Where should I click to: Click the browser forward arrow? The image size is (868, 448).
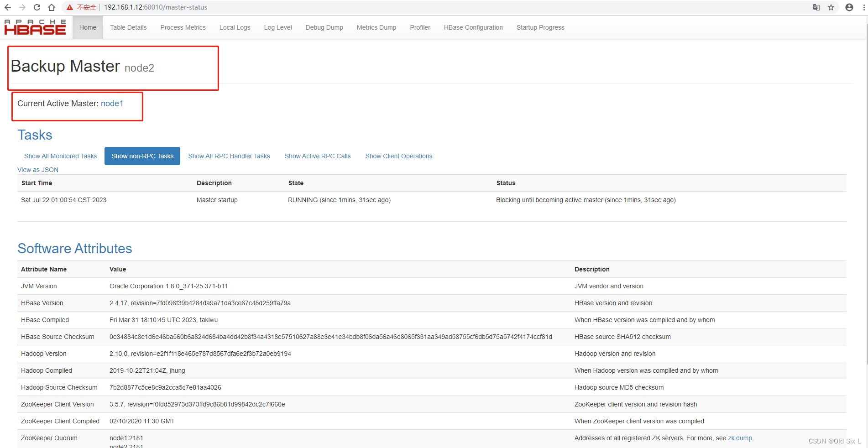point(22,7)
